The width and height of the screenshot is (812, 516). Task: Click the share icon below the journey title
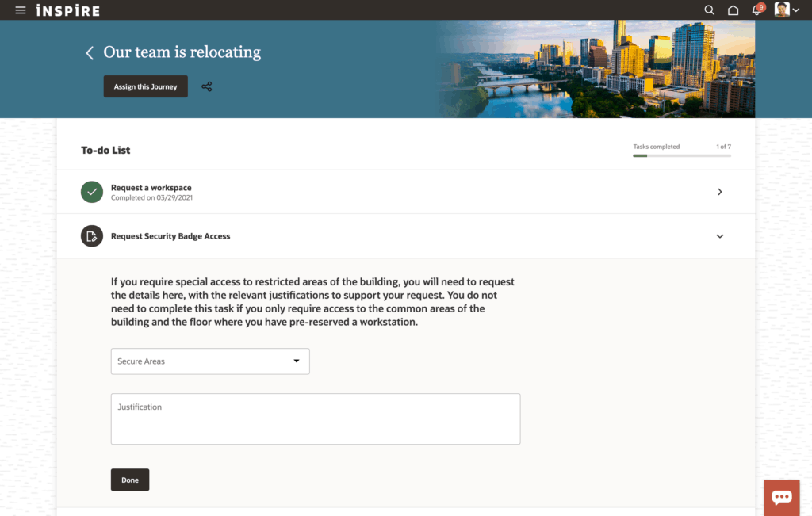(206, 86)
